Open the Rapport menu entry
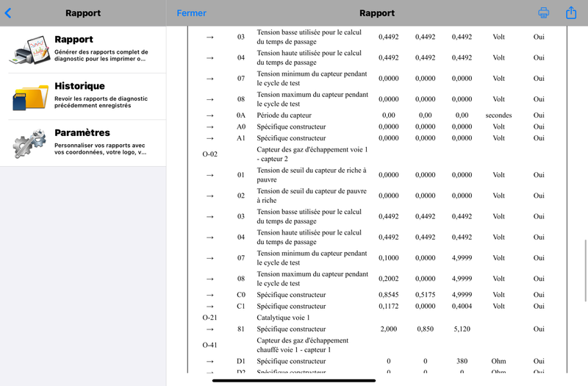Viewport: 588px width, 386px height. point(83,49)
